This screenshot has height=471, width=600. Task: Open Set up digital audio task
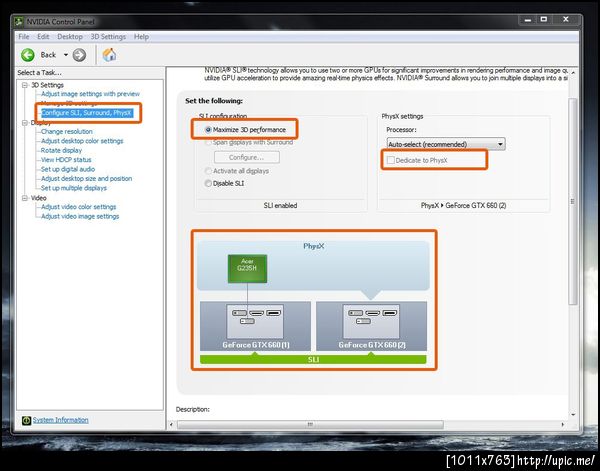pyautogui.click(x=68, y=169)
